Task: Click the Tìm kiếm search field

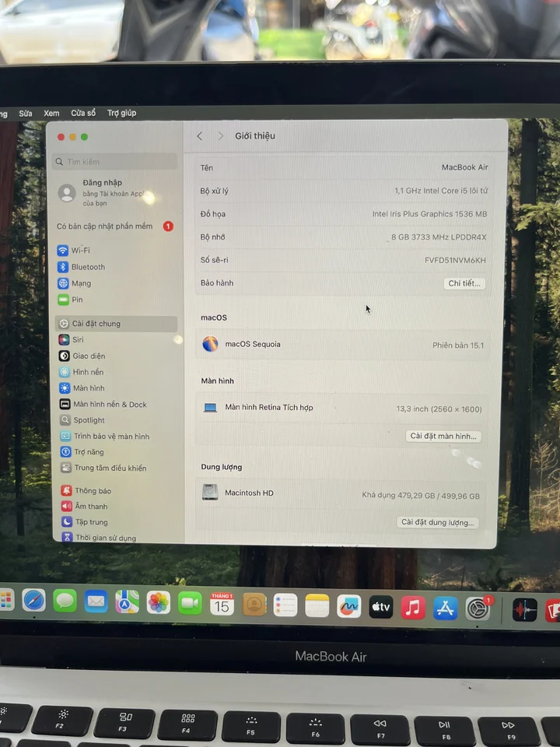Action: pyautogui.click(x=115, y=162)
